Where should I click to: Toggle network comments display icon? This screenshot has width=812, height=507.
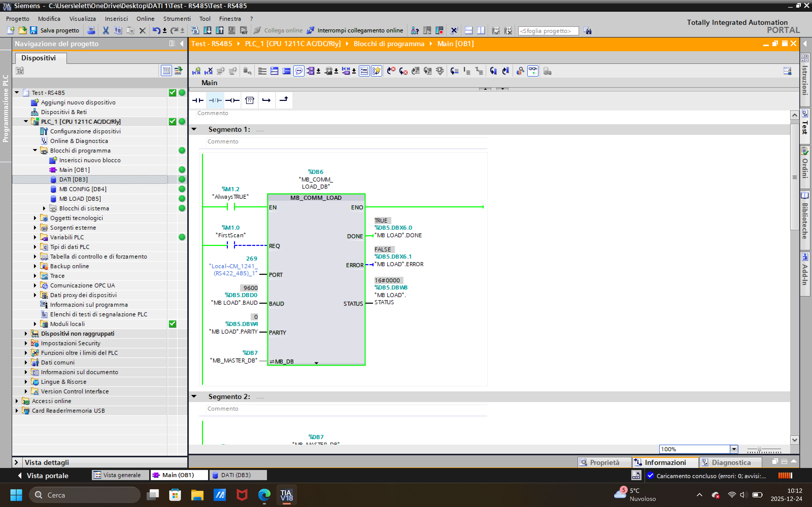[x=299, y=71]
